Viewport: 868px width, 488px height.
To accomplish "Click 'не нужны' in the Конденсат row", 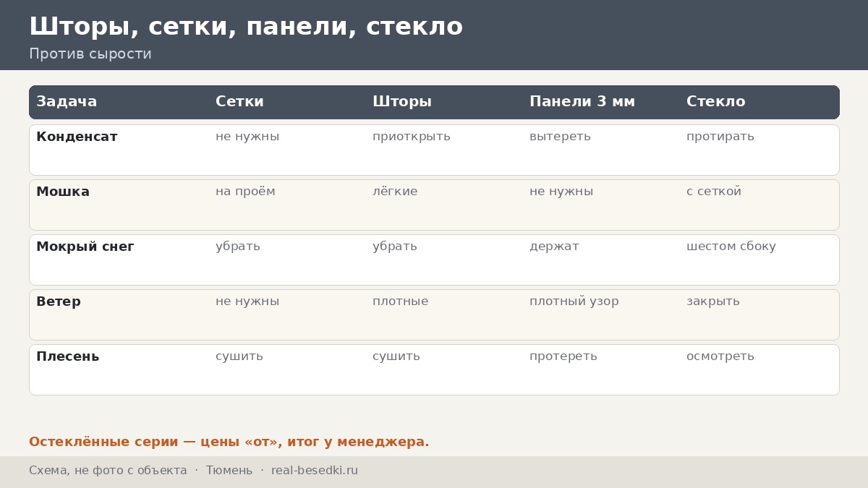I will click(247, 137).
